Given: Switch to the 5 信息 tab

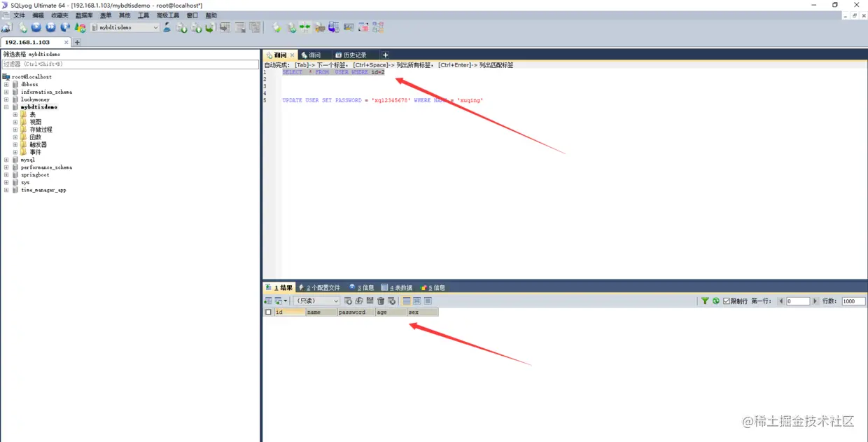Looking at the screenshot, I should [x=433, y=288].
